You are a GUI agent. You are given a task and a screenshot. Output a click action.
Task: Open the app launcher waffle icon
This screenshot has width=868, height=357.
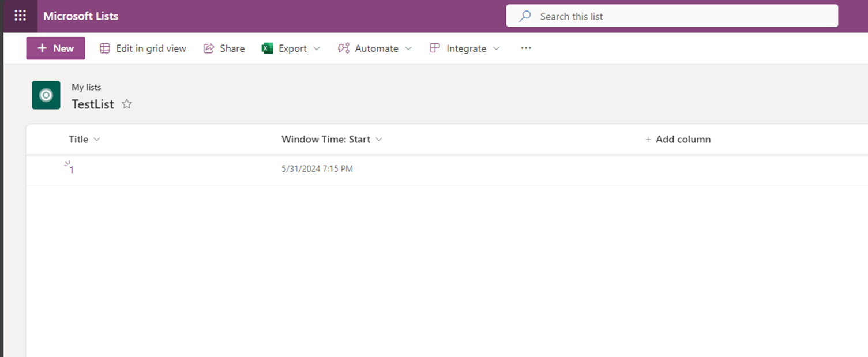pyautogui.click(x=20, y=16)
